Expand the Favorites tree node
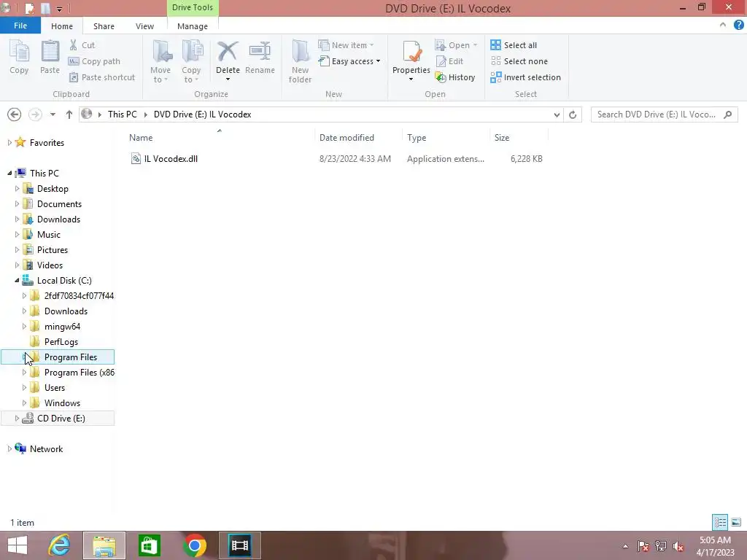Screen dimensions: 747x560 tap(9, 142)
